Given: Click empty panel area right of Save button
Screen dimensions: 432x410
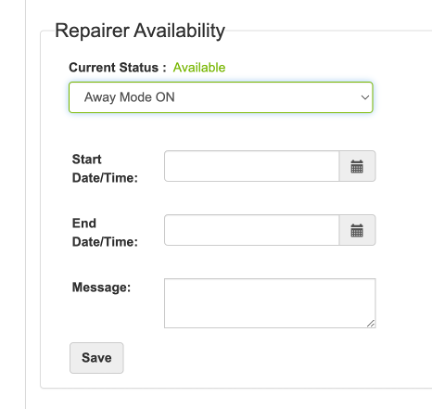Looking at the screenshot, I should pyautogui.click(x=250, y=358).
